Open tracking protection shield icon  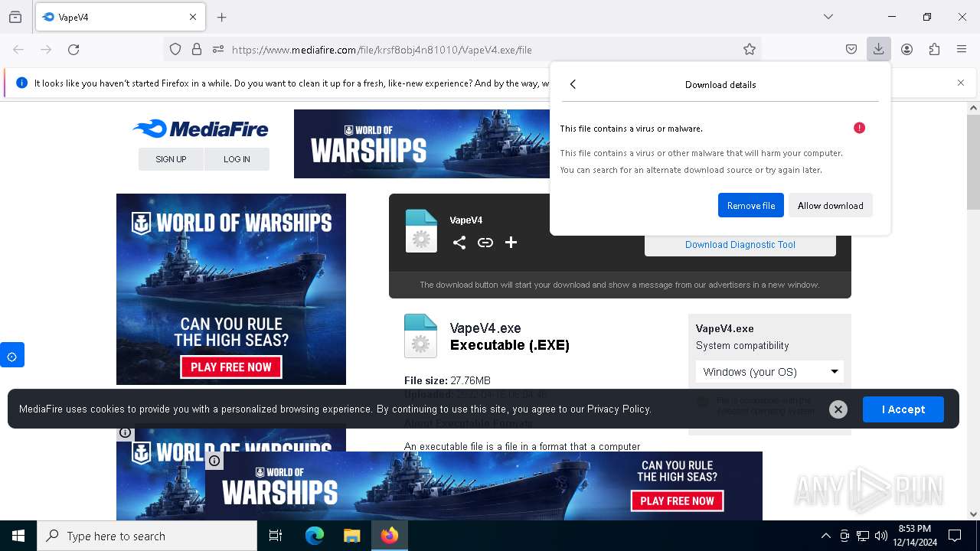click(175, 49)
